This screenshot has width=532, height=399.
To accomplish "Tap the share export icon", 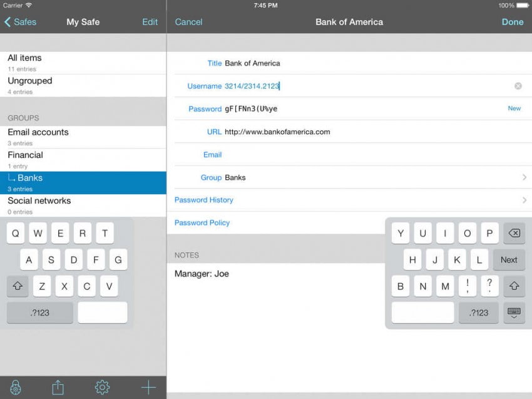I will click(58, 387).
